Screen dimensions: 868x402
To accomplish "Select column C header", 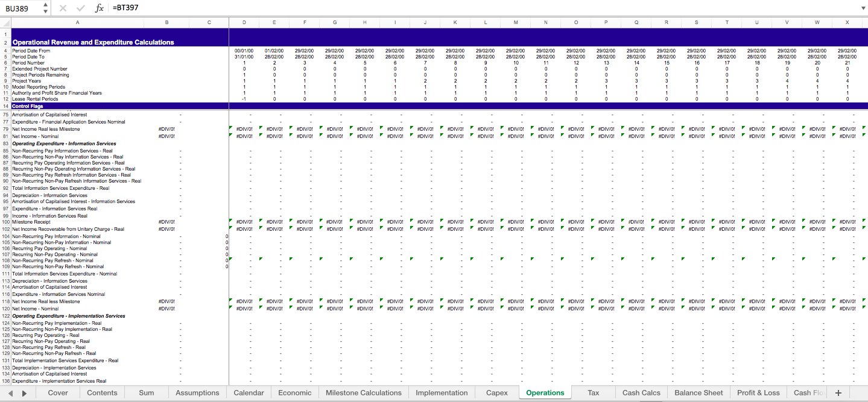I will tap(209, 22).
